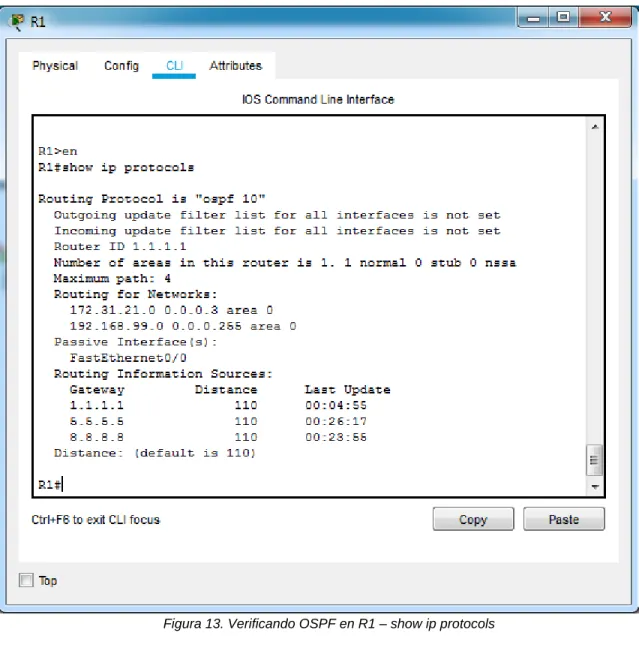Click 'Distance: (default is 110)' line
The image size is (639, 660).
coord(154,453)
